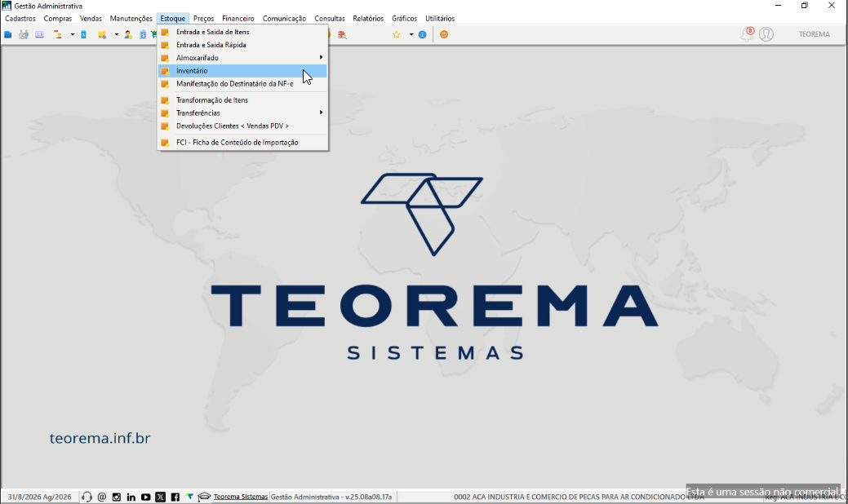The image size is (848, 504).
Task: Open the user profile icon
Action: coord(766,34)
